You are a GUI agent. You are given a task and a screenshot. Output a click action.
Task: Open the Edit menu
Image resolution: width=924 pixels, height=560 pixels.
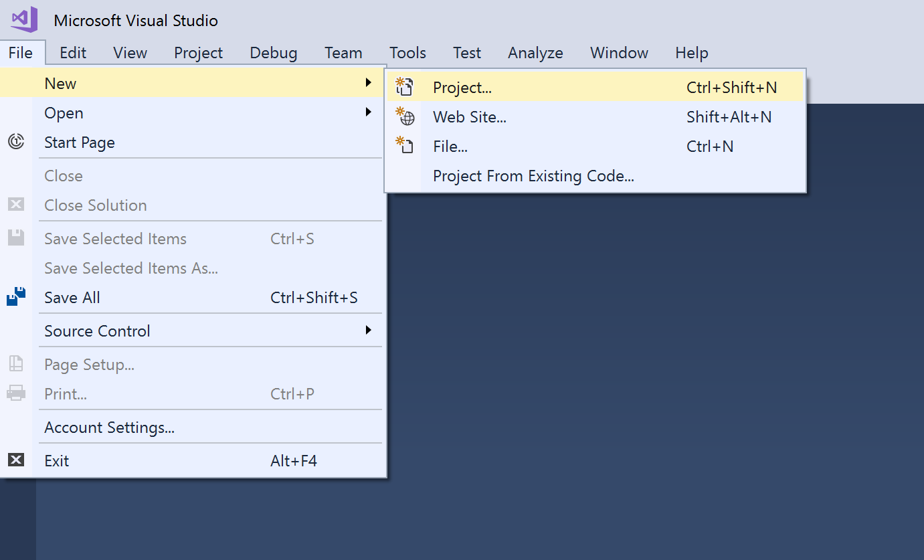[x=73, y=53]
